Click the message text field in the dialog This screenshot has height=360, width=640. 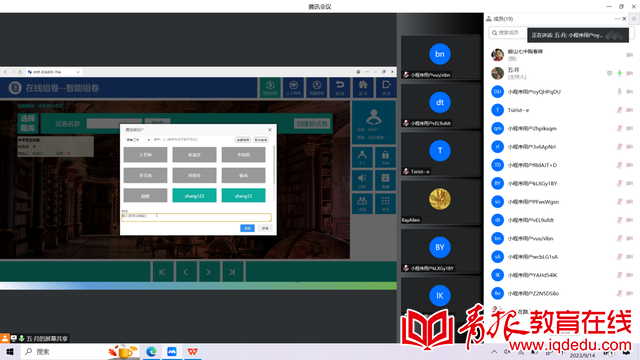(x=196, y=218)
